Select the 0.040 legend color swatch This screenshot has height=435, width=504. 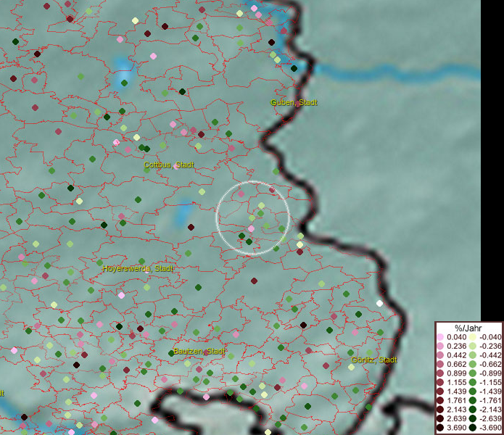click(x=440, y=336)
